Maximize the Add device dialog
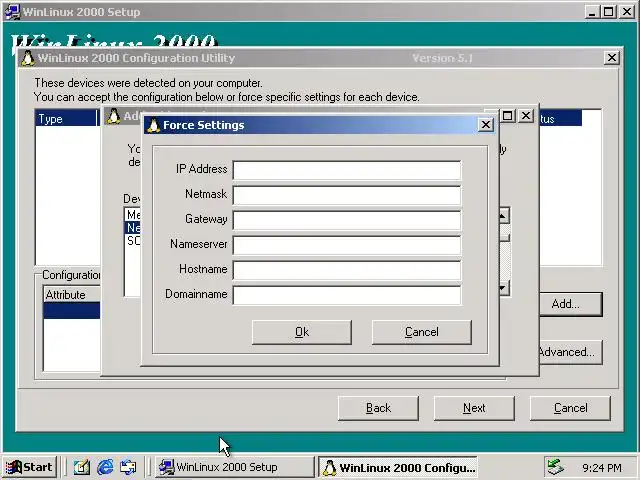This screenshot has width=640, height=480. click(508, 116)
